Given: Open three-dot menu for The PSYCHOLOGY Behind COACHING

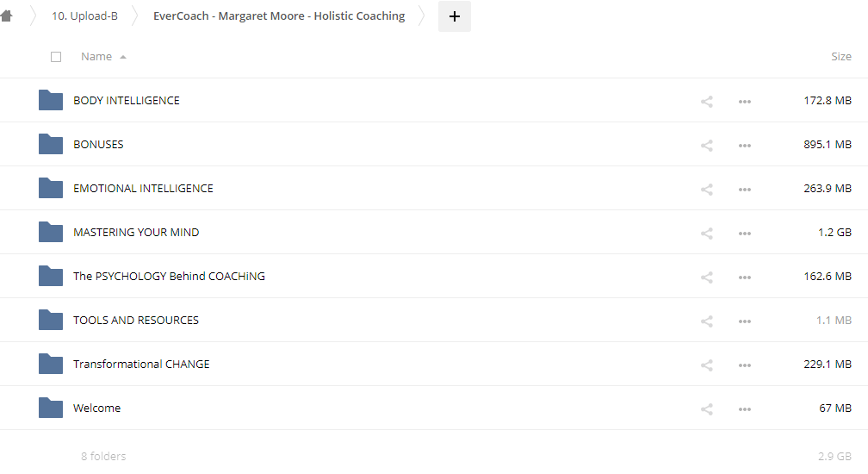Looking at the screenshot, I should 745,277.
